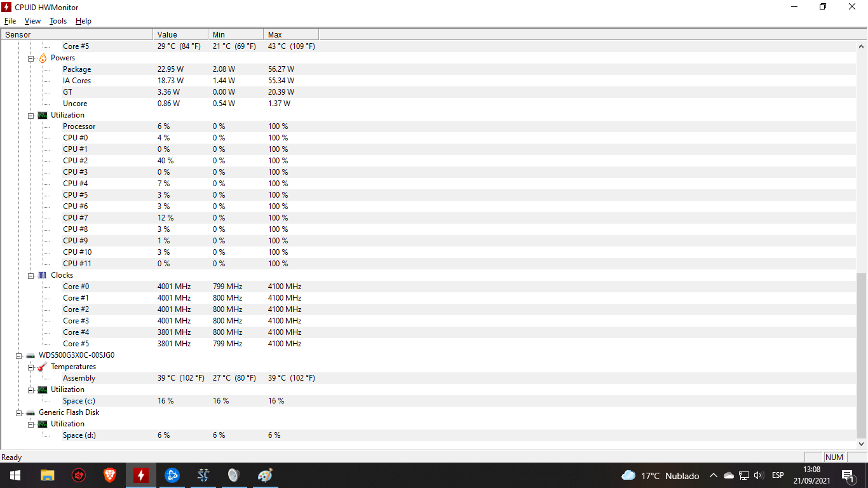
Task: Open the Tools menu
Action: pyautogui.click(x=58, y=21)
